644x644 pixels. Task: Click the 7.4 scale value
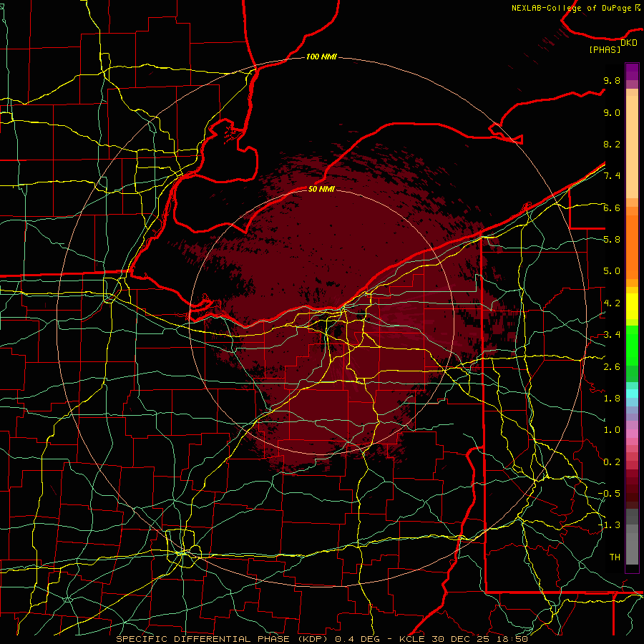pyautogui.click(x=612, y=176)
